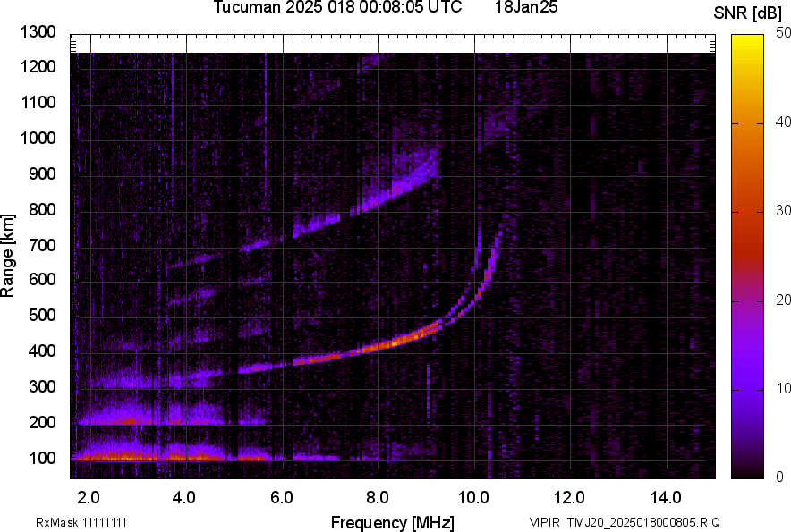
Task: Click the frequency tick label 8.0
Action: (x=378, y=498)
